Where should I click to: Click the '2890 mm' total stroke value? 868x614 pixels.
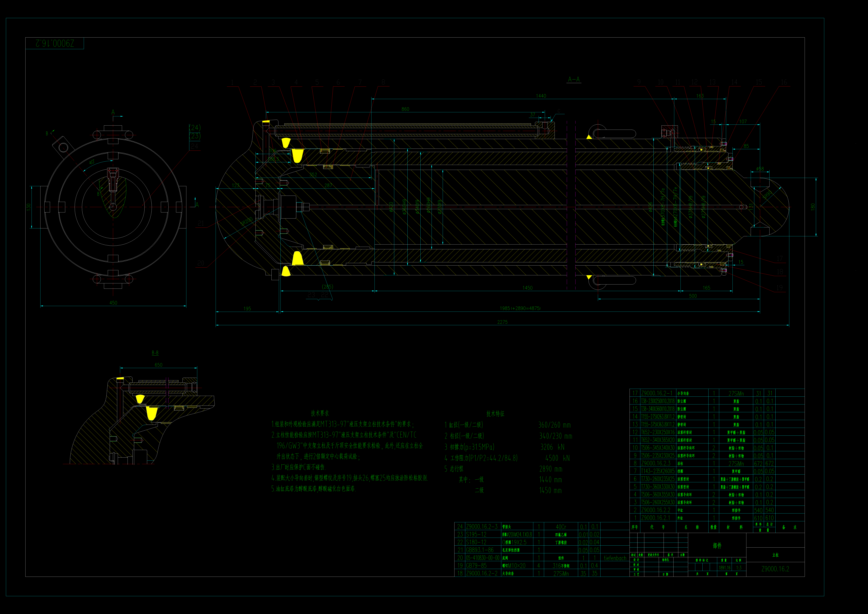point(551,469)
